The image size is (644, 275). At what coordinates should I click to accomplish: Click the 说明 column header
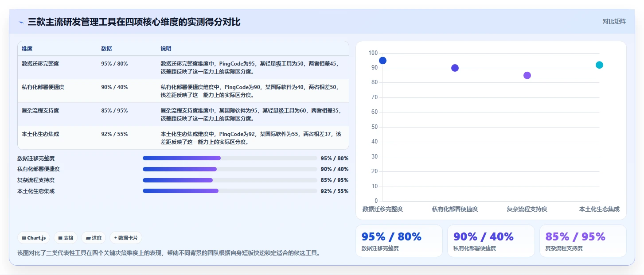coord(166,49)
